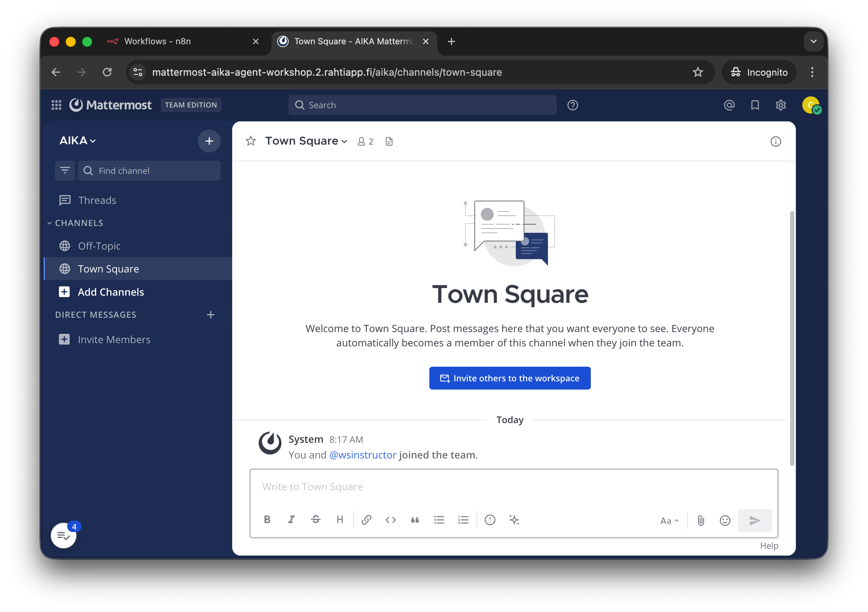Image resolution: width=868 pixels, height=612 pixels.
Task: Apply strikethrough formatting in composer
Action: 316,520
